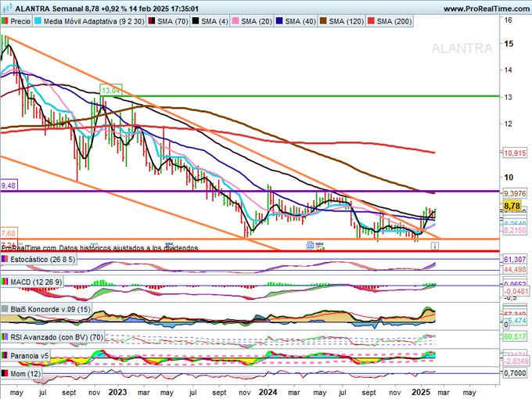Click the -2,8369 Paranoia value
This screenshot has width=532, height=399.
516,361
